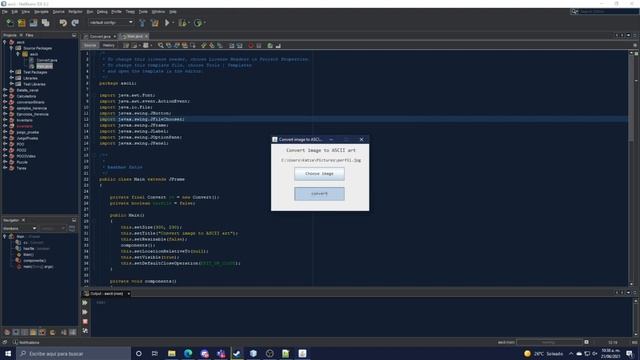Viewport: 640px width, 360px height.
Task: Collapse the Main class node in Navigator
Action: [5, 236]
